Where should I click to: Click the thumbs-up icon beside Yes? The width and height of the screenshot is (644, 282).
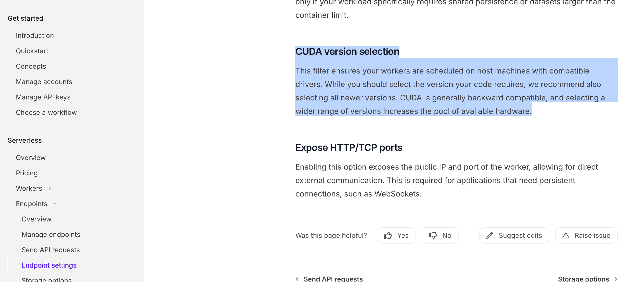(x=388, y=235)
